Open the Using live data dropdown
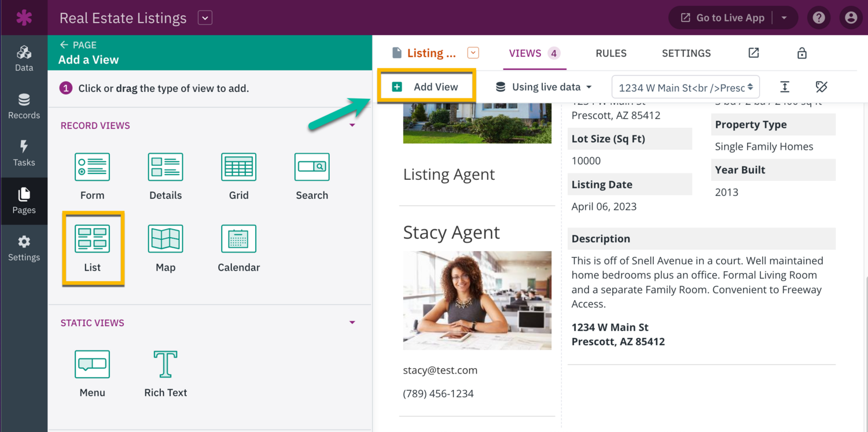868x432 pixels. click(x=544, y=87)
